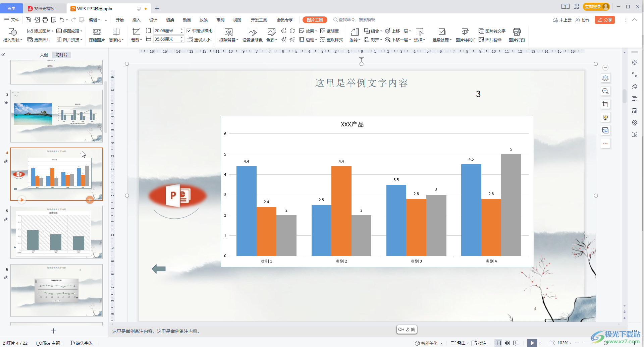Click the Print Preview icon
The image size is (644, 347).
(54, 20)
